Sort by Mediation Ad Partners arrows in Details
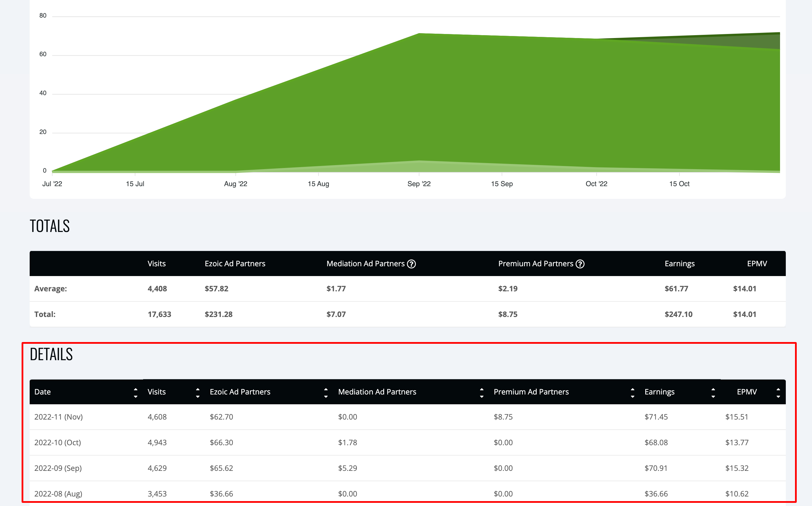The width and height of the screenshot is (812, 506). [481, 392]
